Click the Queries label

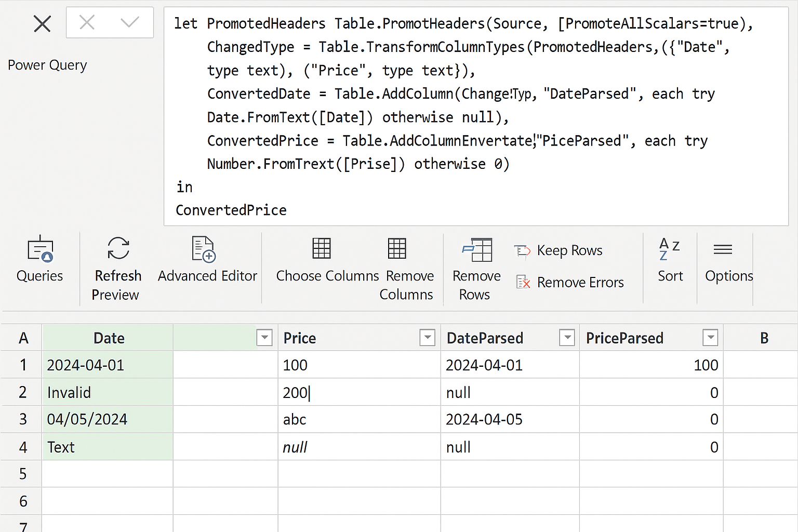click(39, 276)
